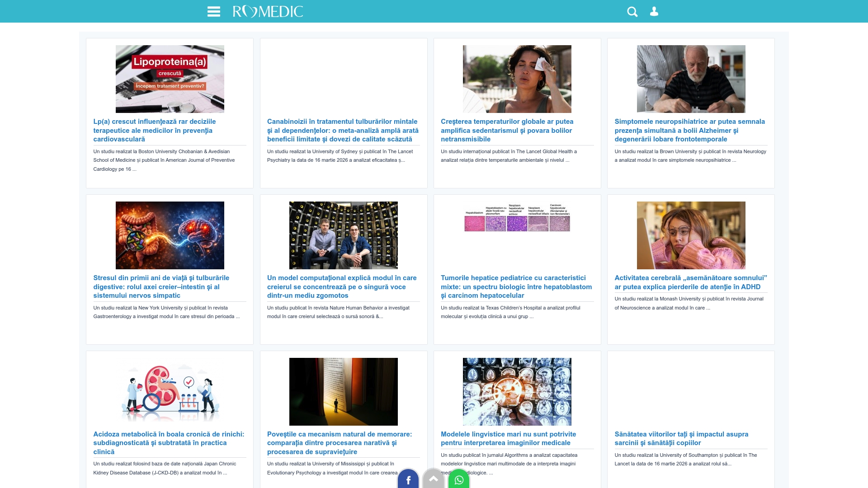Image resolution: width=868 pixels, height=488 pixels.
Task: Share via the WhatsApp round button
Action: pyautogui.click(x=459, y=479)
